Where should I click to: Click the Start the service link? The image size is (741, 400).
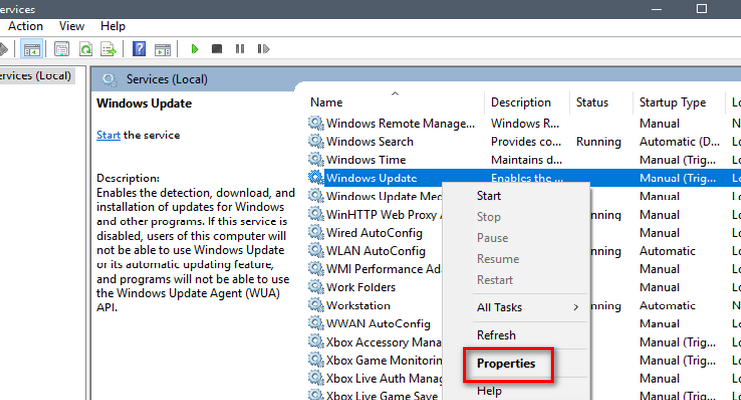(108, 135)
